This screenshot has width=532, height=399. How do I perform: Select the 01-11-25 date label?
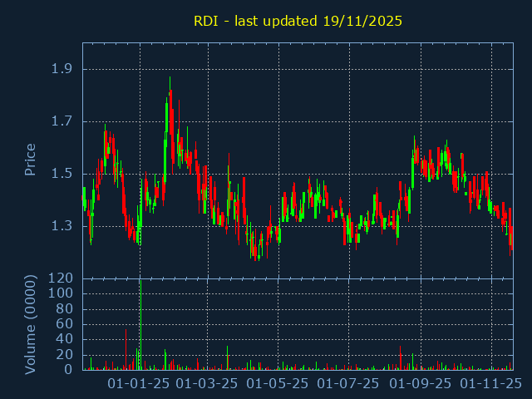490,383
